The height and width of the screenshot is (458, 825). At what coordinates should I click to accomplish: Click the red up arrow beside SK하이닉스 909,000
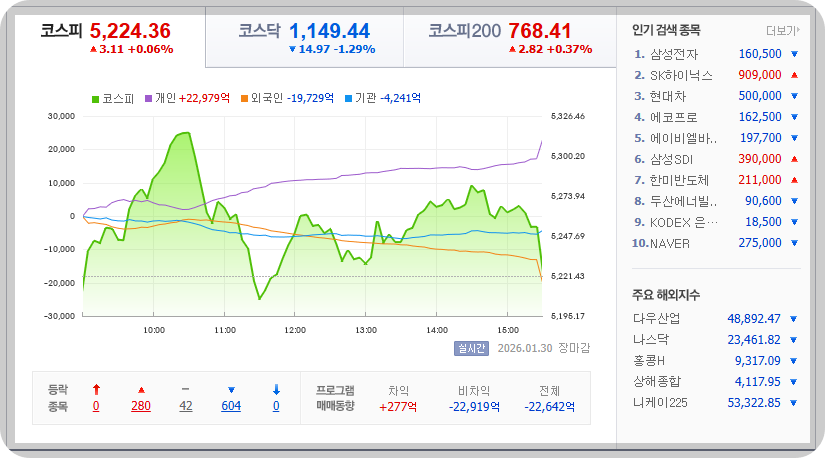[794, 75]
